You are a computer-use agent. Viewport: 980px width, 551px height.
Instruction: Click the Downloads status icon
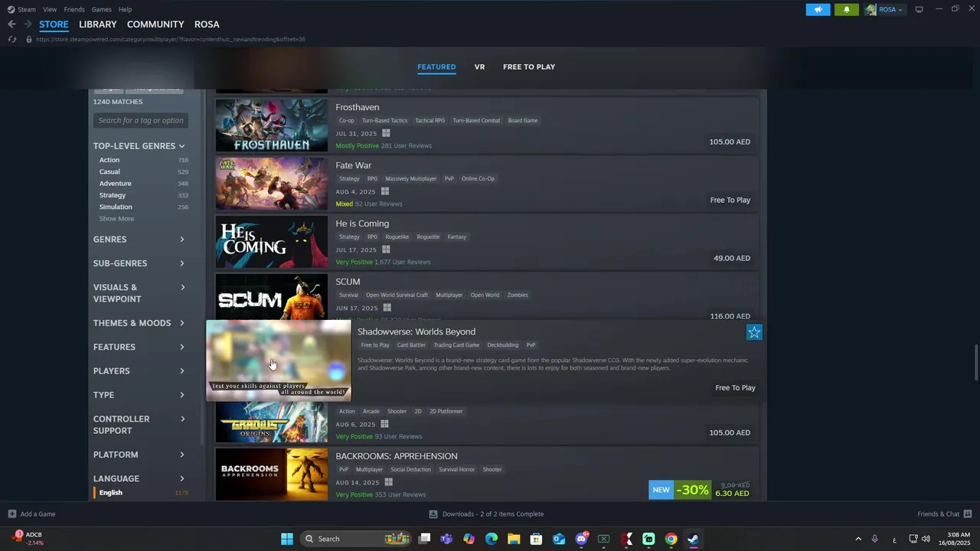[433, 514]
